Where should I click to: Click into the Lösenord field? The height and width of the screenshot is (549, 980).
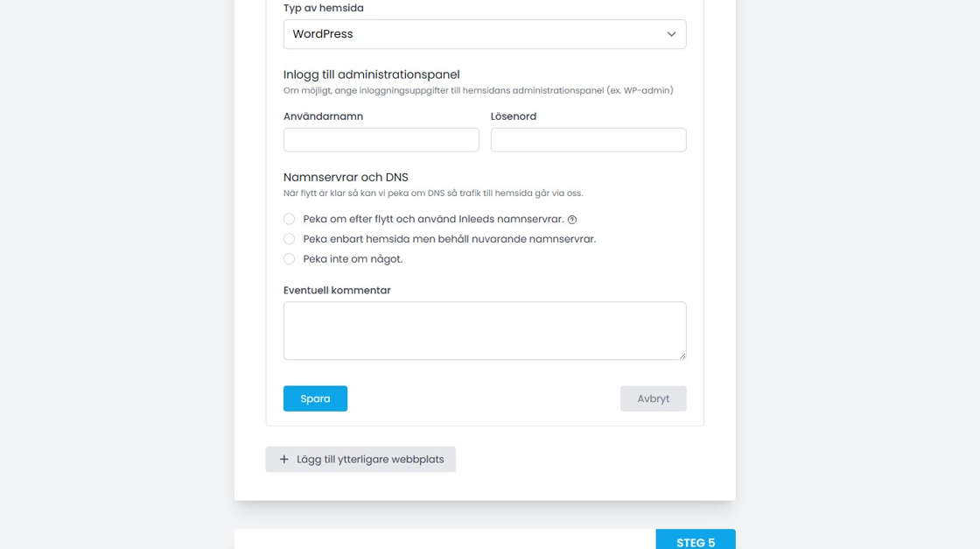click(588, 140)
